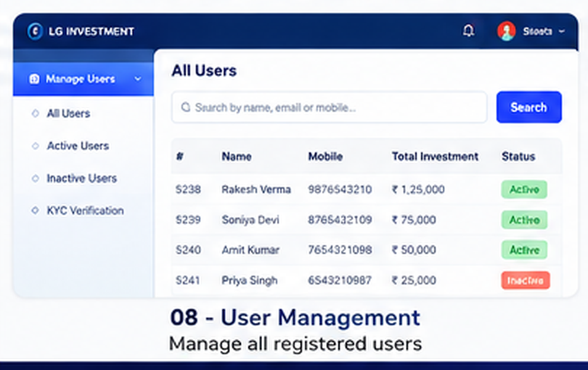Click the diamond bullet beside KYC Verification

point(36,210)
